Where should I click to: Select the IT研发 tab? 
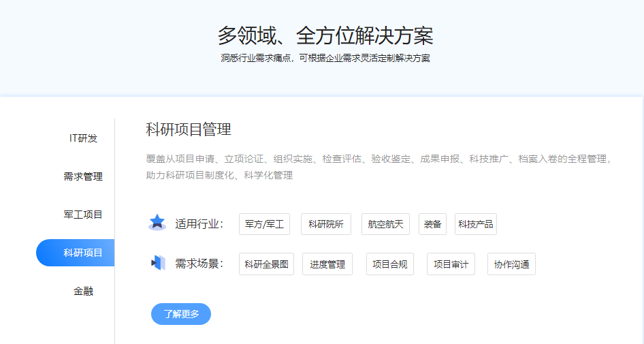point(83,138)
